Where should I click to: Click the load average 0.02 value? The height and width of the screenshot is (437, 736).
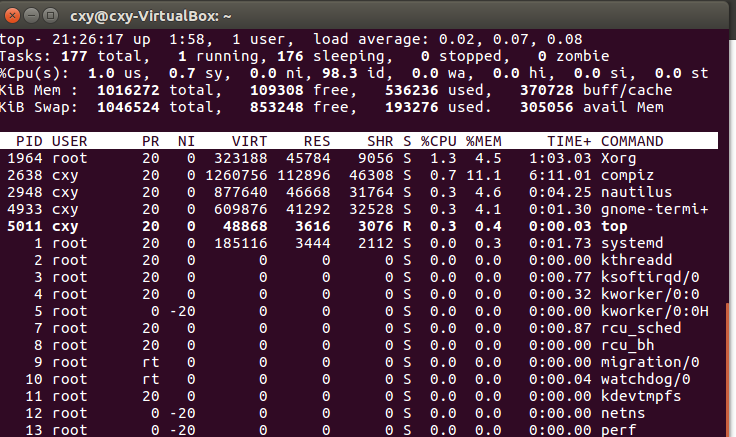point(456,39)
